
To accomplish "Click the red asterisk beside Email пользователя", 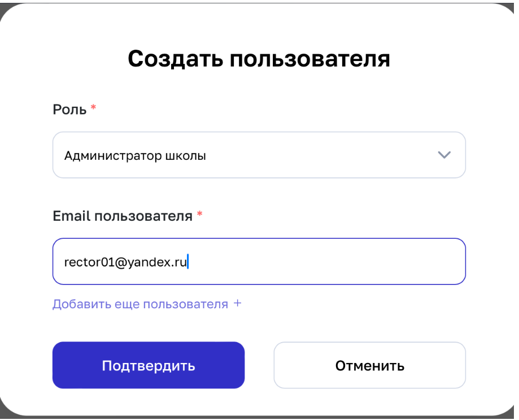I will click(x=199, y=216).
